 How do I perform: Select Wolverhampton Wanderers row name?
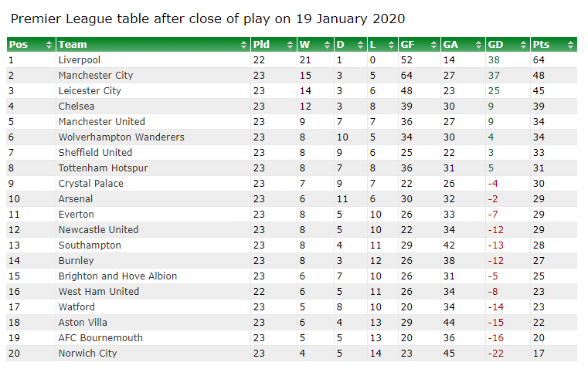point(121,137)
